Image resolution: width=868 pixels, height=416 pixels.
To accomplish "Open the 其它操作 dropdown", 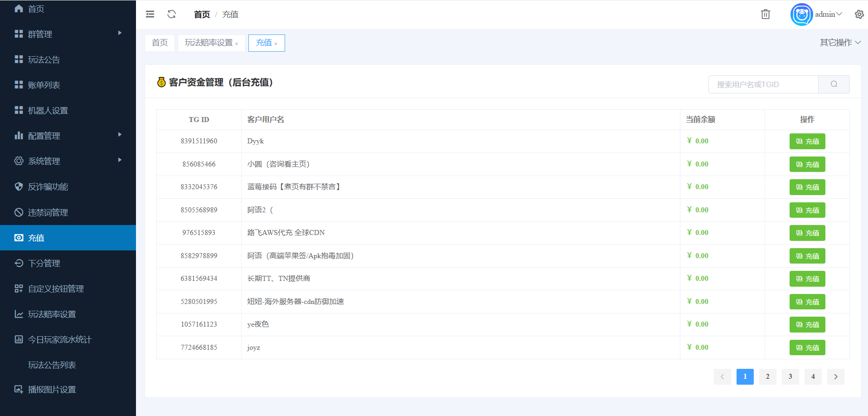I will click(840, 43).
